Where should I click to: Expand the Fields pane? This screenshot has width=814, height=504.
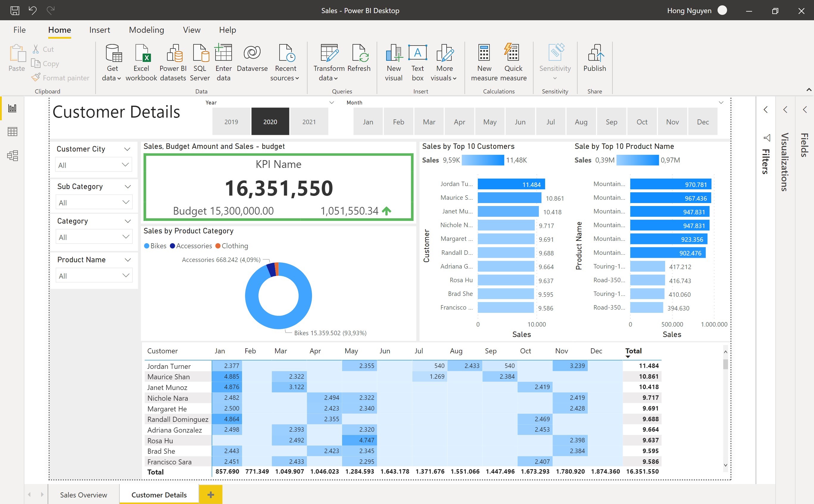click(x=804, y=110)
